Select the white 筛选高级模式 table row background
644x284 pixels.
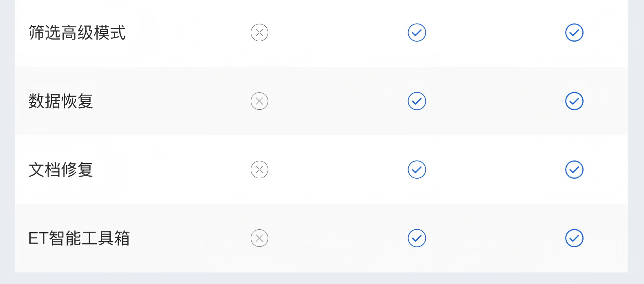[335, 53]
